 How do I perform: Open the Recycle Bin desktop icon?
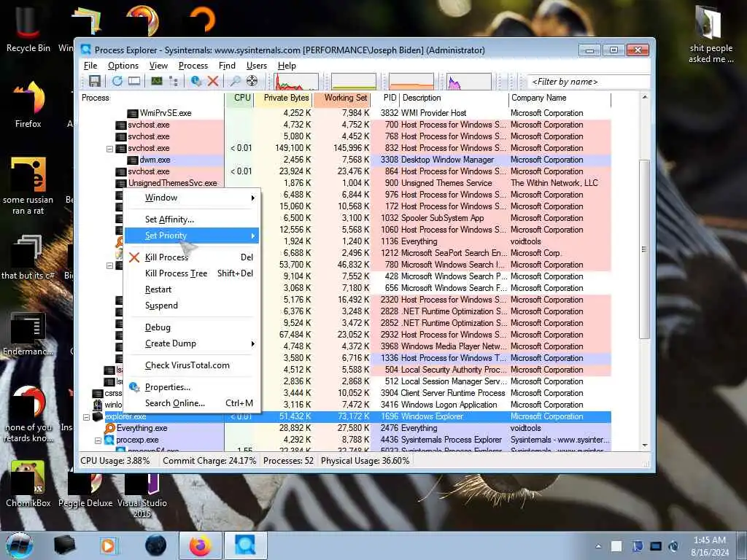(28, 28)
